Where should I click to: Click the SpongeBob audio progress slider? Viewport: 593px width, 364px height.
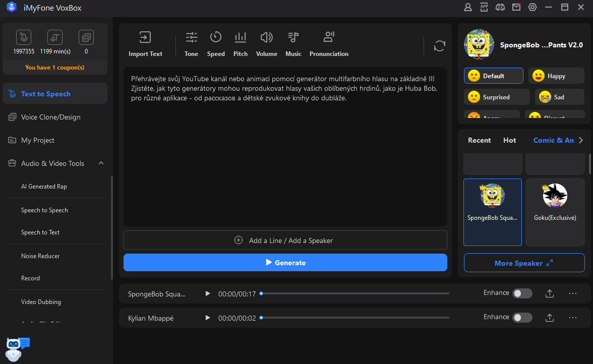(354, 293)
